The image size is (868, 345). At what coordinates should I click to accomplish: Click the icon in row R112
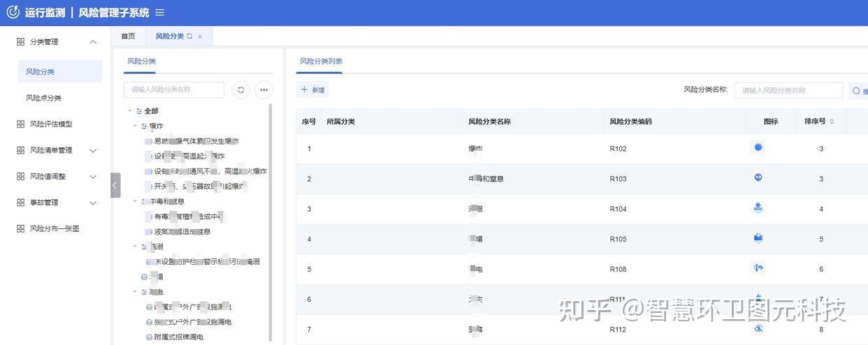tap(758, 328)
